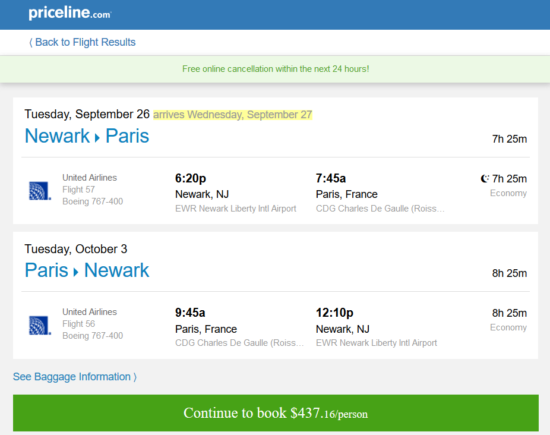The image size is (550, 435).
Task: Click the overnight moon icon near 7h 25m
Action: point(484,179)
